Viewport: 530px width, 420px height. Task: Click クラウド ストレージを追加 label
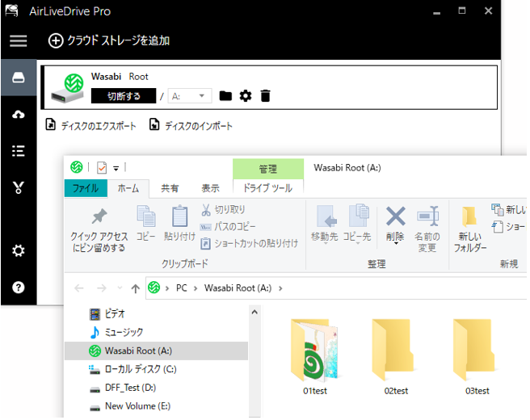click(118, 41)
